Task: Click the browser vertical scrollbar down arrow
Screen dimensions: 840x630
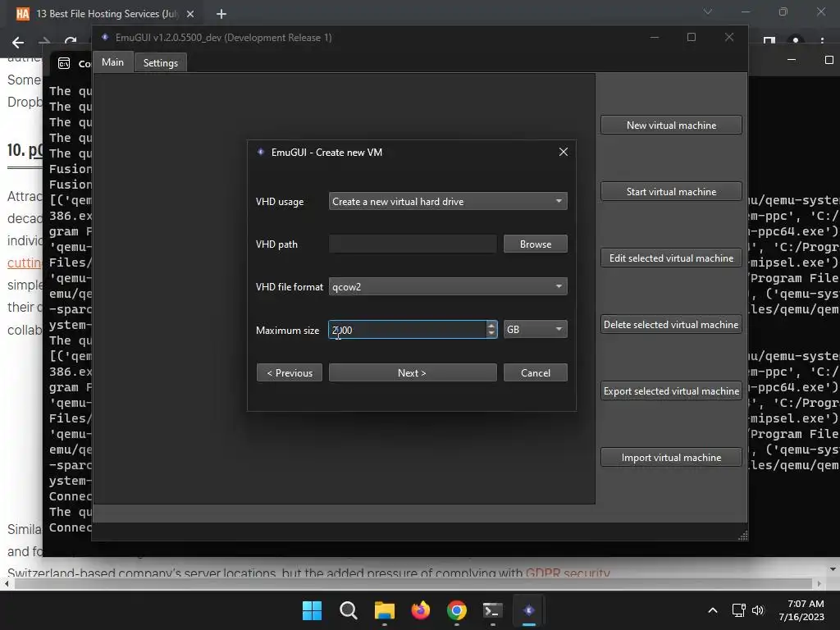Action: coord(833,569)
